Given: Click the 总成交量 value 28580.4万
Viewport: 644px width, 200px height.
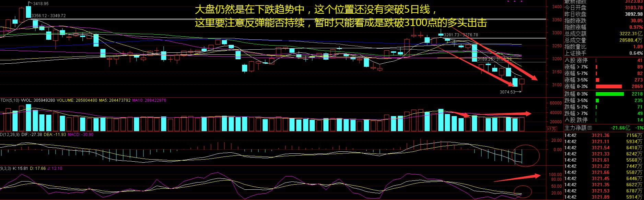Looking at the screenshot, I should (631, 40).
